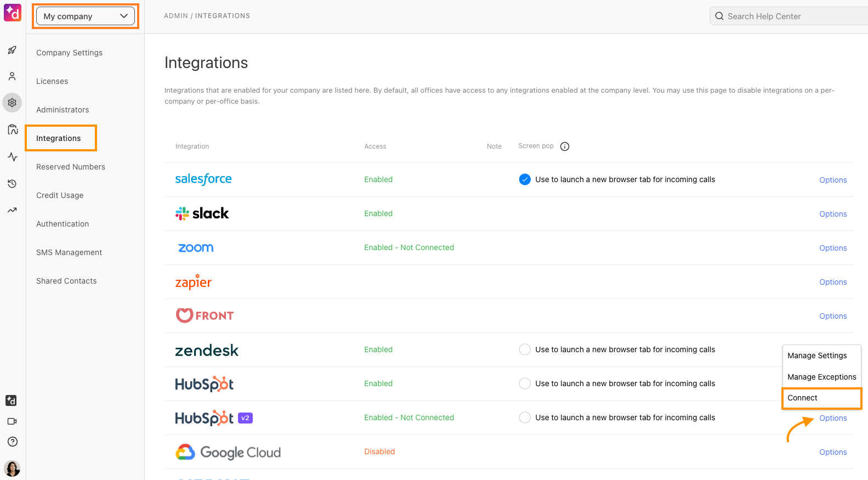
Task: Open Credit Usage section
Action: pyautogui.click(x=60, y=195)
